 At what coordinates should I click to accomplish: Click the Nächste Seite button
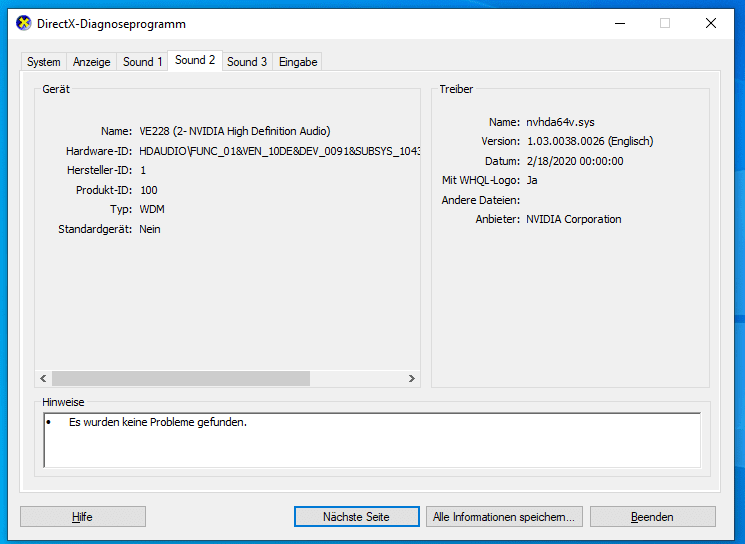point(356,516)
